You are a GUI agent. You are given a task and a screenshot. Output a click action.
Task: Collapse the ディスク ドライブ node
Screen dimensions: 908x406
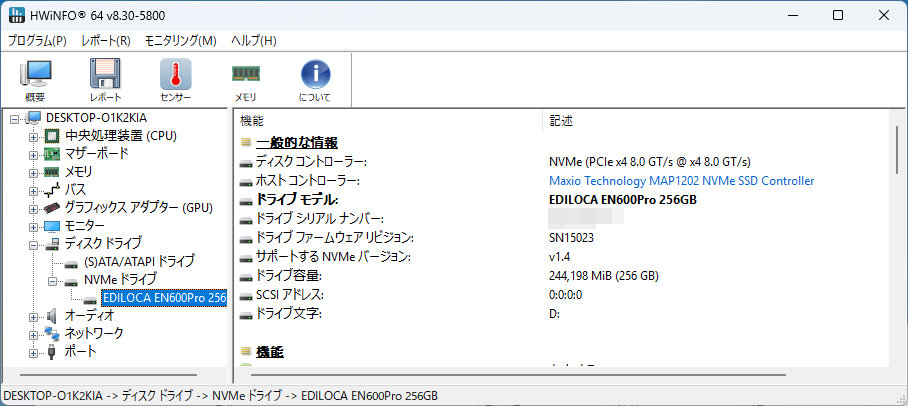coord(34,245)
